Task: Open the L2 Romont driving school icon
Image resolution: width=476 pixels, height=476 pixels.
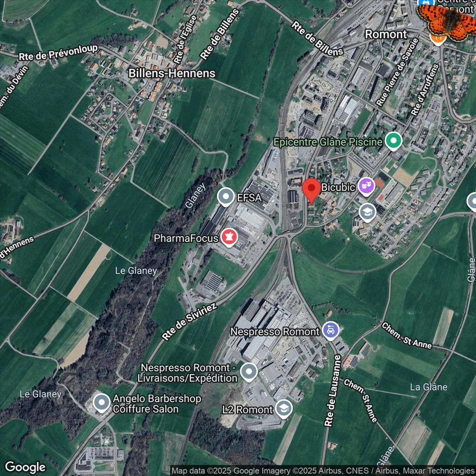Action: coord(284,409)
